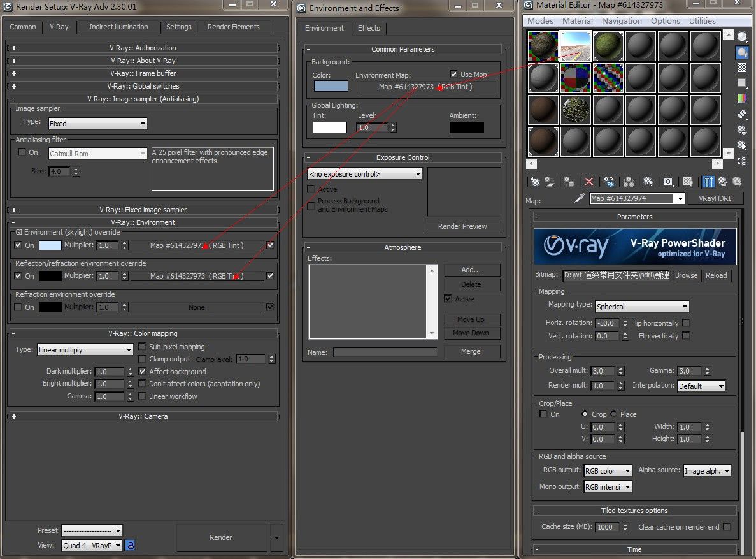Open the View Quad 4 dropdown
The width and height of the screenshot is (756, 559).
click(92, 546)
